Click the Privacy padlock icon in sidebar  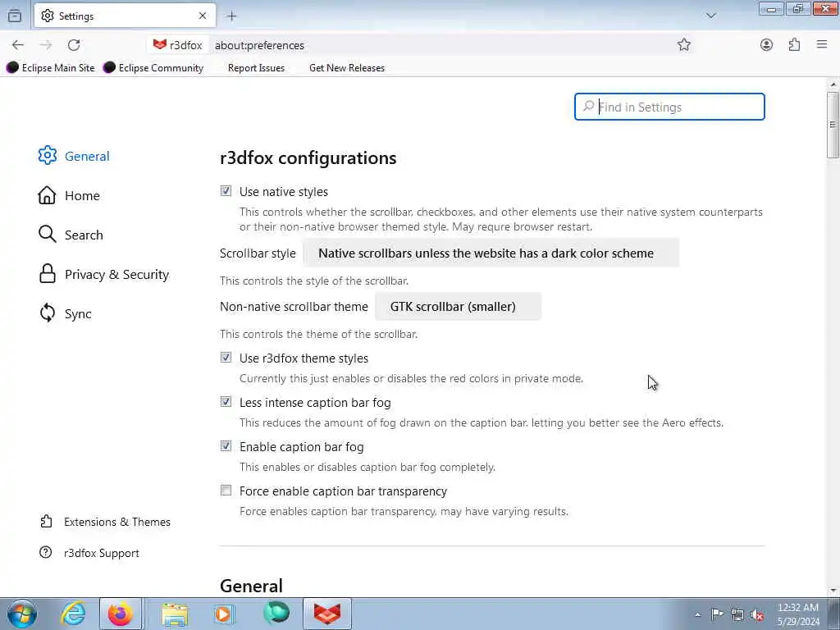[47, 273]
